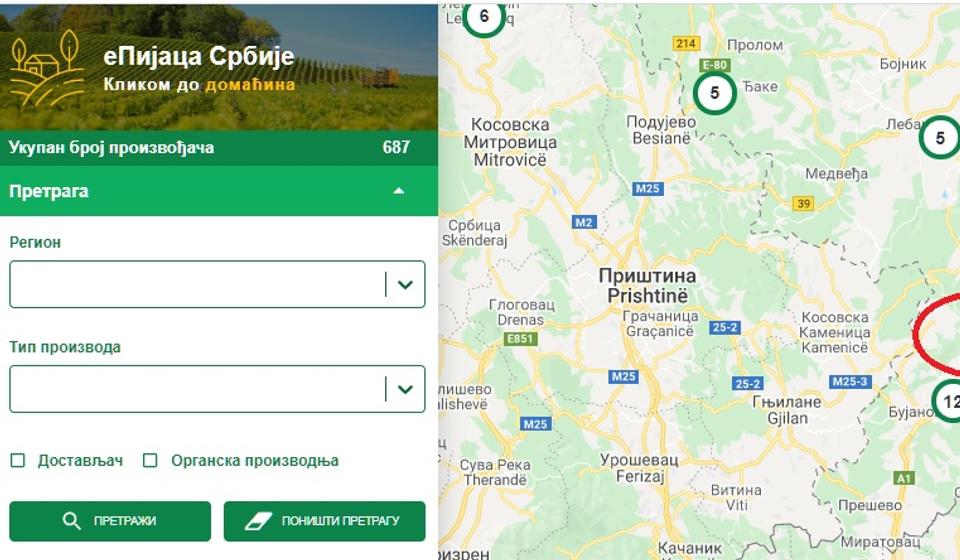960x560 pixels.
Task: Open the Тип производа dropdown arrow
Action: pyautogui.click(x=405, y=389)
